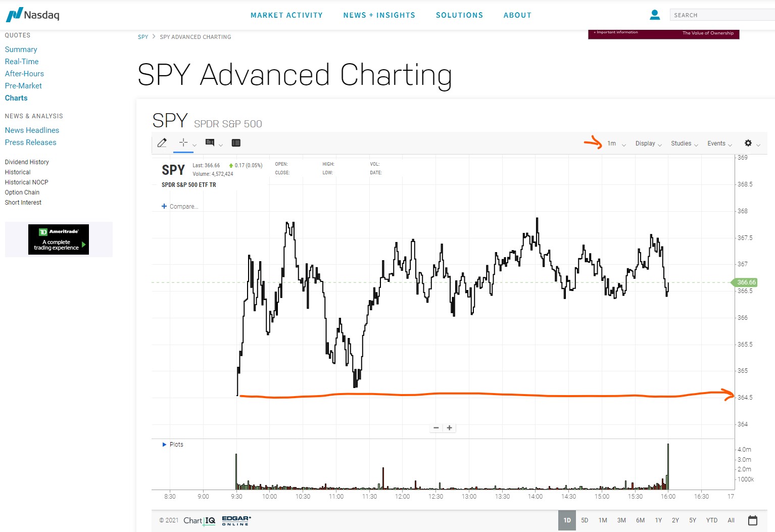Zoom out chart with minus button
This screenshot has height=532, width=775.
pyautogui.click(x=436, y=428)
